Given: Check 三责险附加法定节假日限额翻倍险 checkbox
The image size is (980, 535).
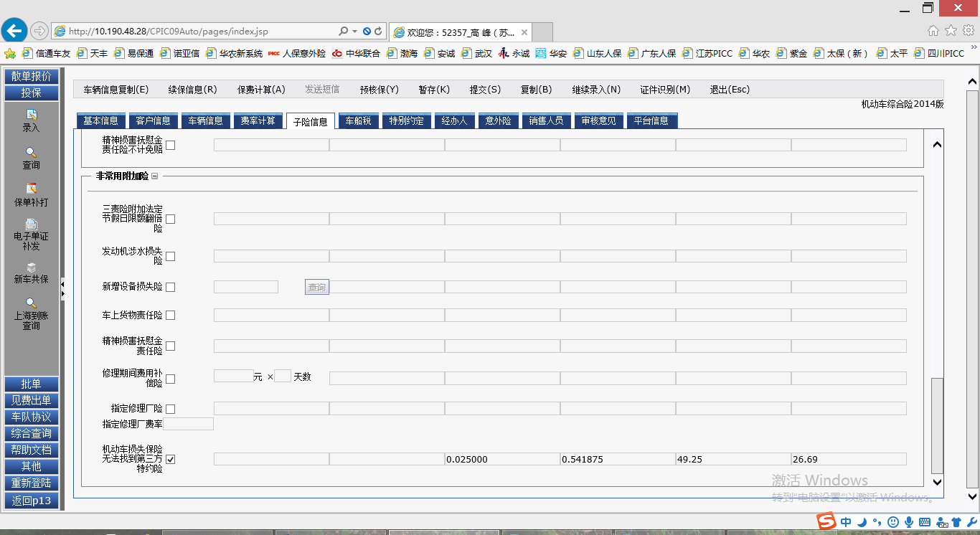Looking at the screenshot, I should (171, 219).
